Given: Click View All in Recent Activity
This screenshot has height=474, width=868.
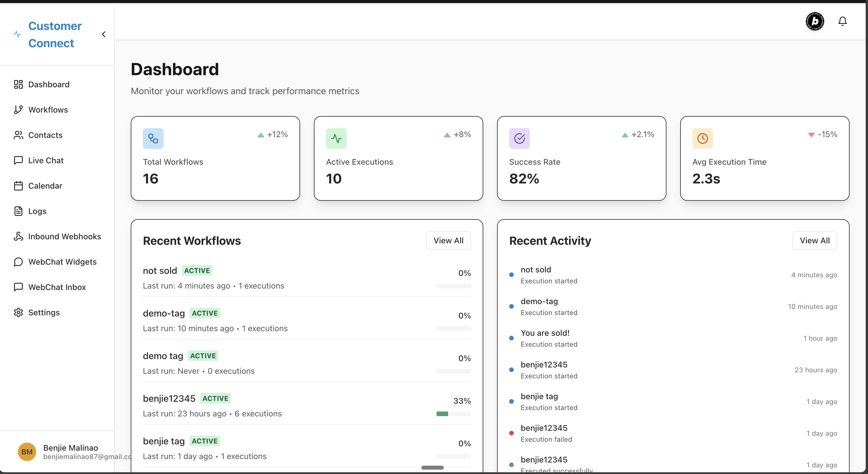Looking at the screenshot, I should tap(814, 240).
